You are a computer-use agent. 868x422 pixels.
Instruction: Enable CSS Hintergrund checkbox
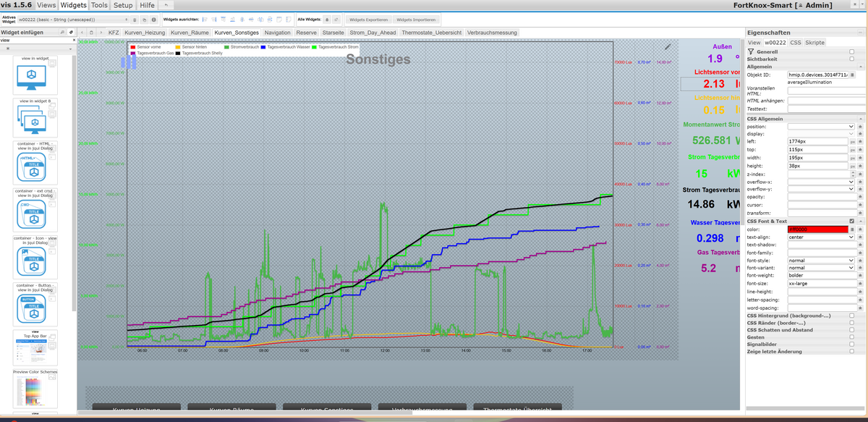(x=851, y=316)
